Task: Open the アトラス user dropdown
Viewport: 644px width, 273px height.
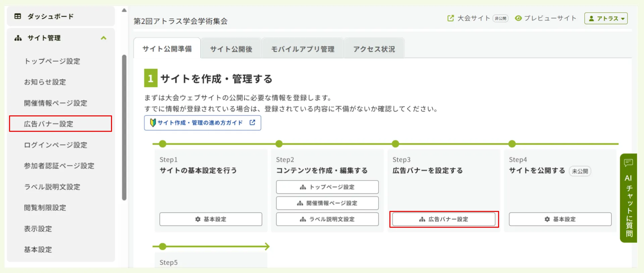Action: click(x=606, y=18)
